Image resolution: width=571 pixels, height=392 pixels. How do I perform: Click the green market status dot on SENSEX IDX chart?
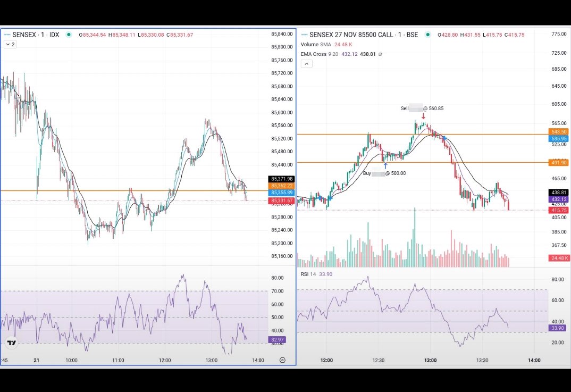tap(69, 35)
